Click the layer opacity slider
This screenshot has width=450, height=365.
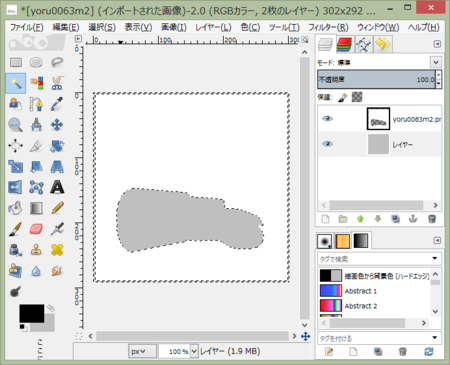(376, 79)
